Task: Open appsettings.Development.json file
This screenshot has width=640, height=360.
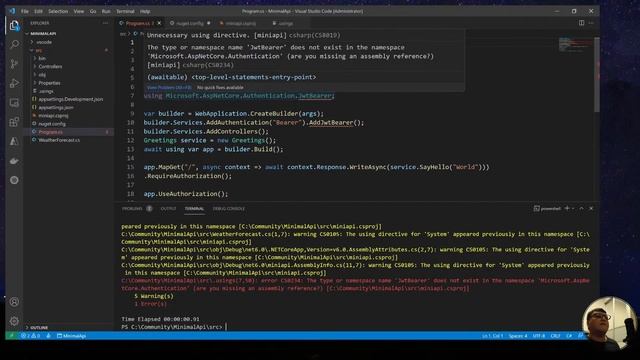Action: [x=69, y=99]
